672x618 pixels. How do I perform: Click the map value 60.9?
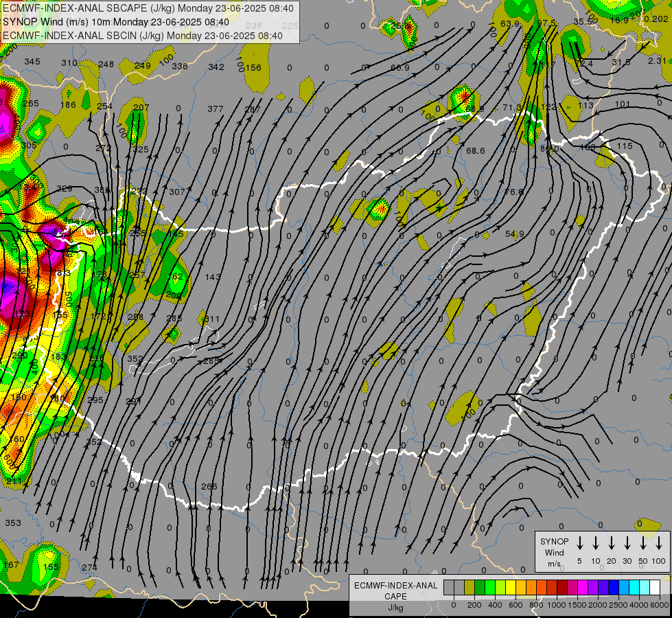[400, 68]
